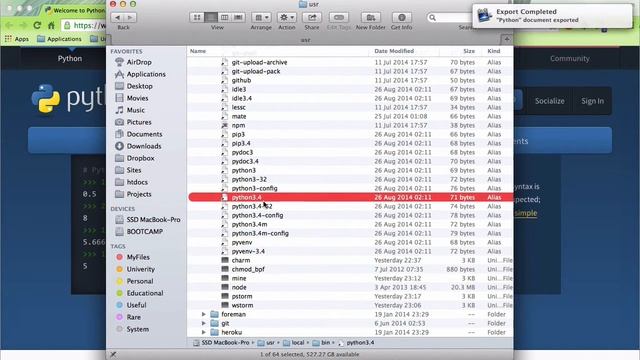
Task: Focus the Finder search field
Action: click(x=451, y=18)
